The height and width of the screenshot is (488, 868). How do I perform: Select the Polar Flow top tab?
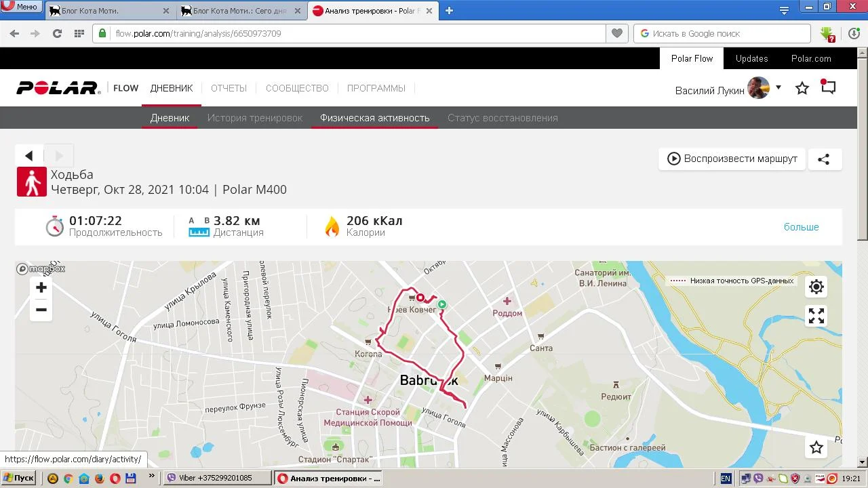(x=692, y=58)
